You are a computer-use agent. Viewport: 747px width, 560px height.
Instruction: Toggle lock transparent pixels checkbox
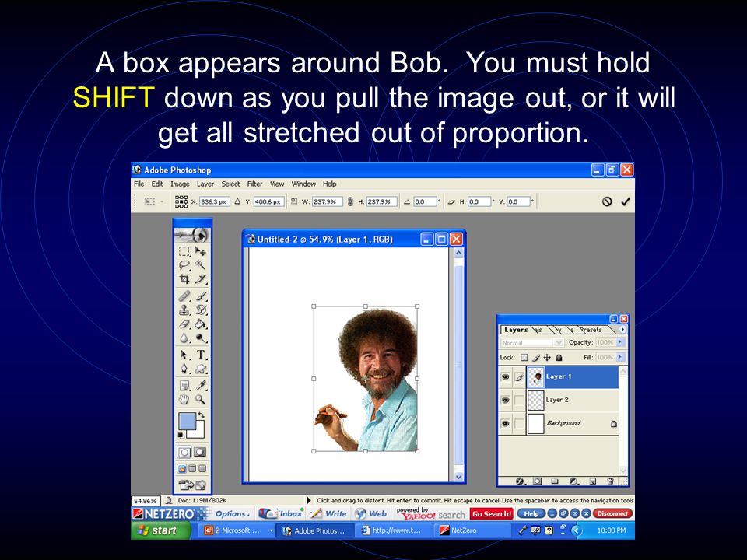point(524,357)
